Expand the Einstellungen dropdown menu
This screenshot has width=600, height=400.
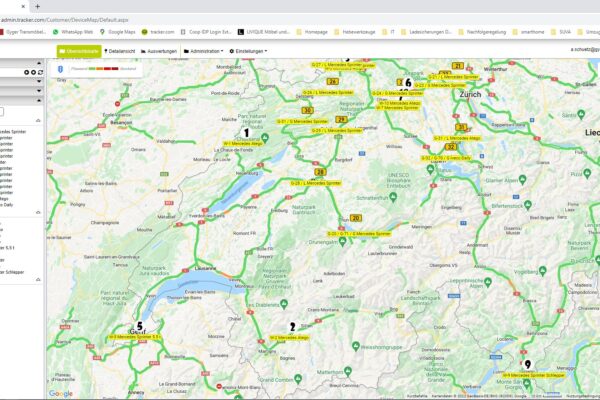pos(248,50)
